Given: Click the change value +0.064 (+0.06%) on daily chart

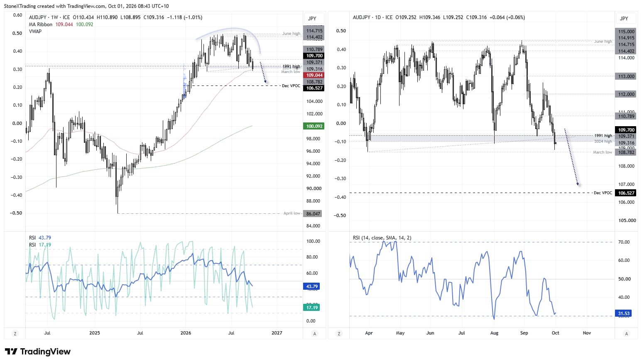Looking at the screenshot, I should pyautogui.click(x=507, y=17).
